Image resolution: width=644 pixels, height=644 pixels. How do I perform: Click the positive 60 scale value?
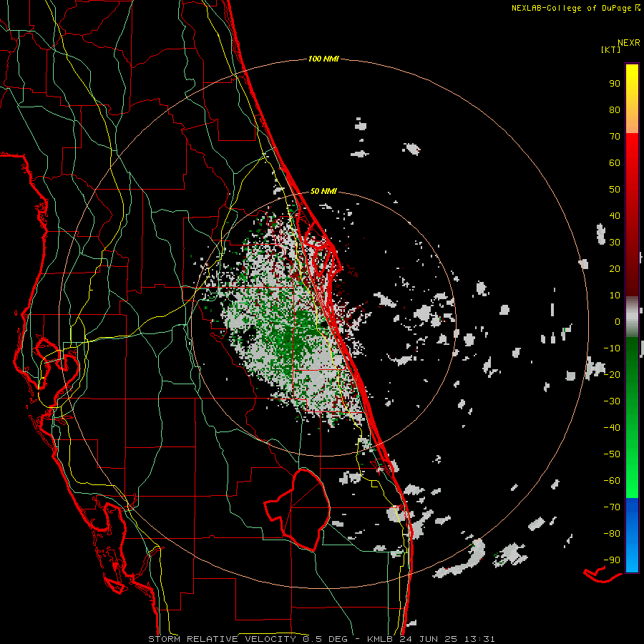615,163
